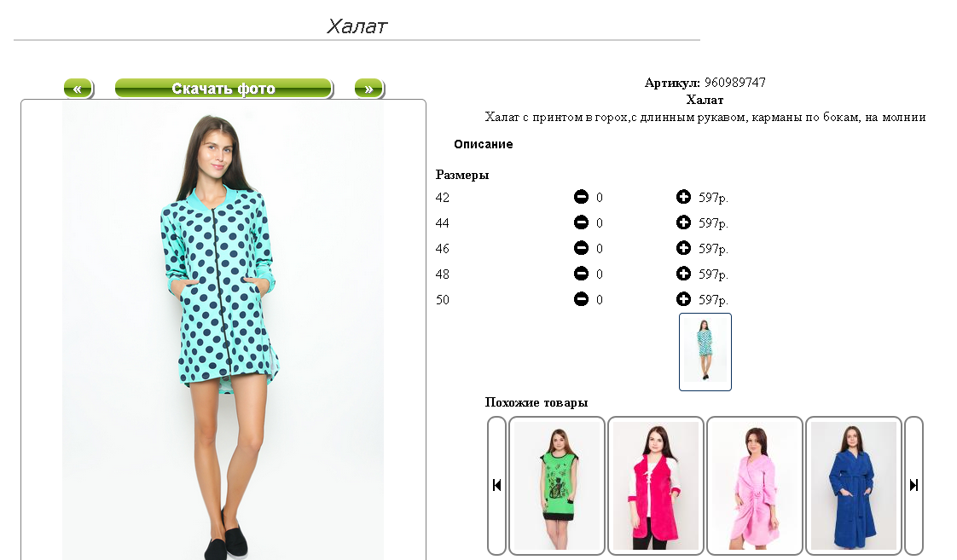Go to the next product photo
The width and height of the screenshot is (957, 560).
click(x=369, y=89)
